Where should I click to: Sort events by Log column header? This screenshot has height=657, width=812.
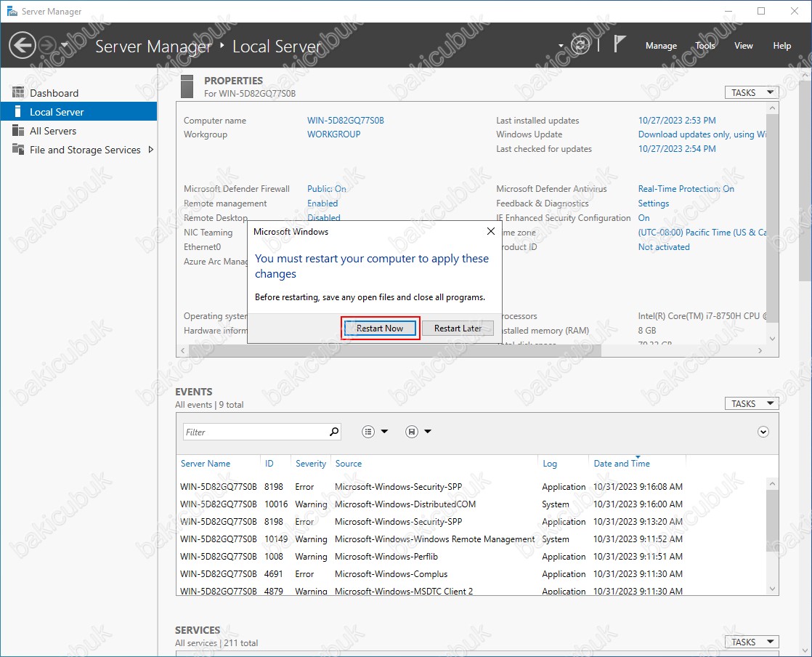(550, 463)
